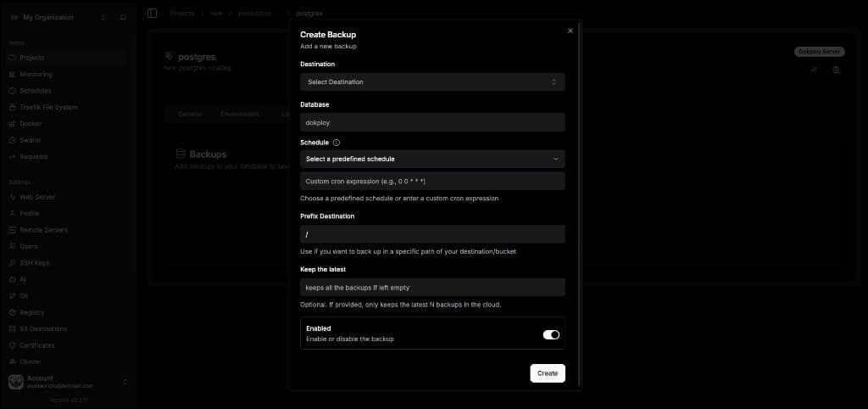Click the Dokploy Server badge
This screenshot has width=868, height=409.
[820, 52]
